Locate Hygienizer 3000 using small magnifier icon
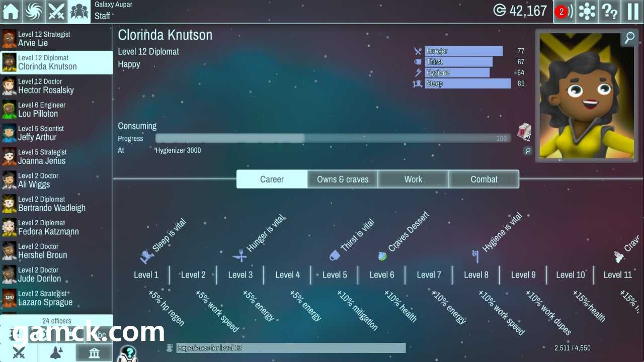The width and height of the screenshot is (644, 362). click(527, 150)
